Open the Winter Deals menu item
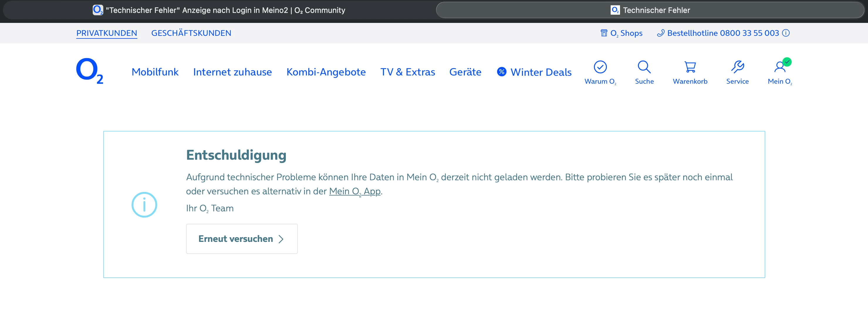 pos(541,72)
